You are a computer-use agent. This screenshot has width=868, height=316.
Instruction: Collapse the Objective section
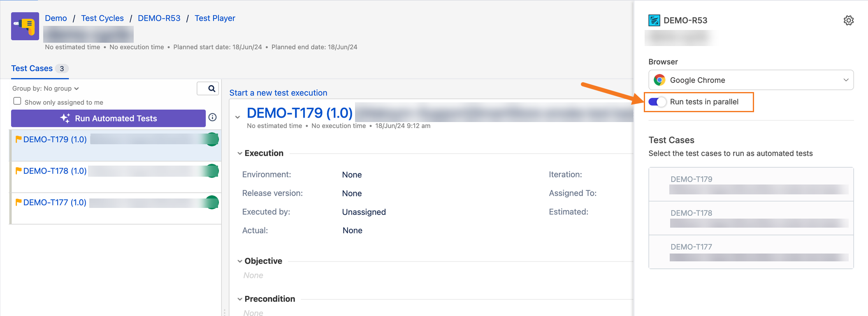point(240,261)
